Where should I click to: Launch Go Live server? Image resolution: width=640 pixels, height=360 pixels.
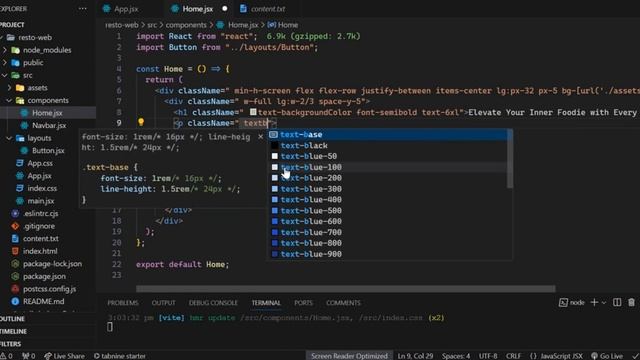tap(607, 356)
